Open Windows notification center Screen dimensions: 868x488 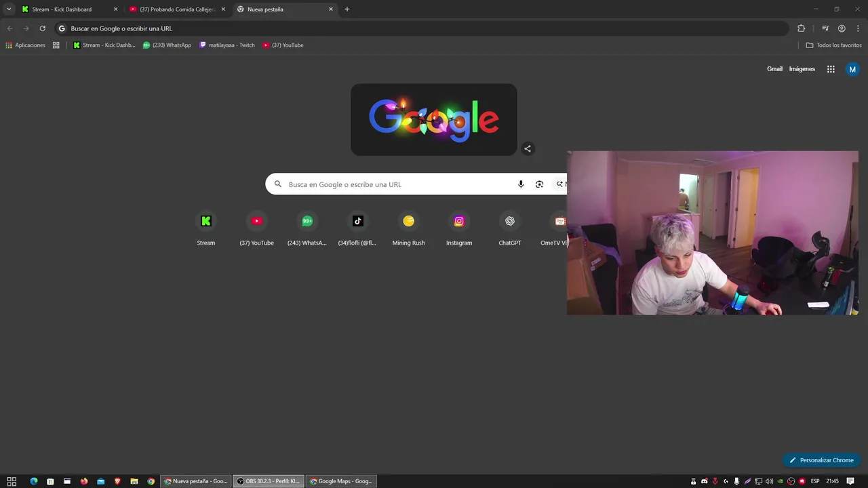tap(850, 481)
